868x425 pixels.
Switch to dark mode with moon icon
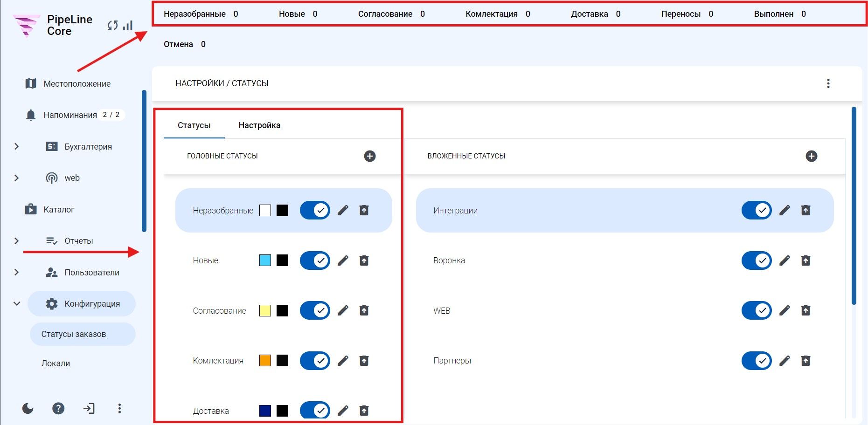[28, 409]
